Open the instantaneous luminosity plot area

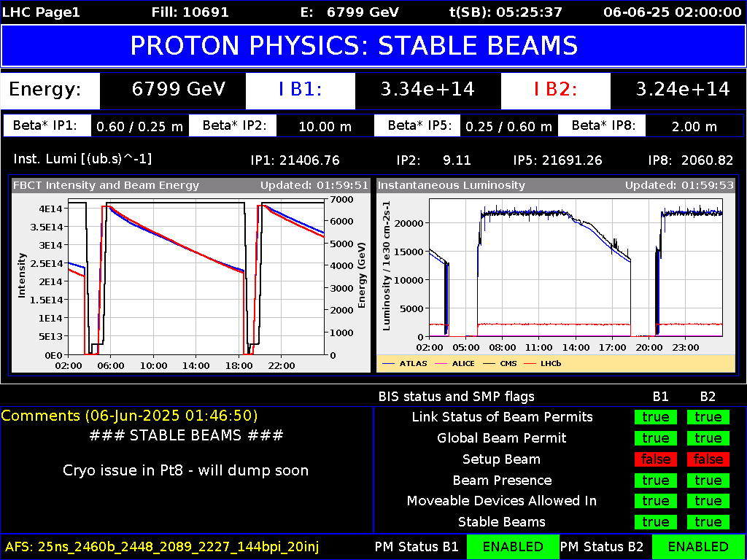click(x=576, y=268)
